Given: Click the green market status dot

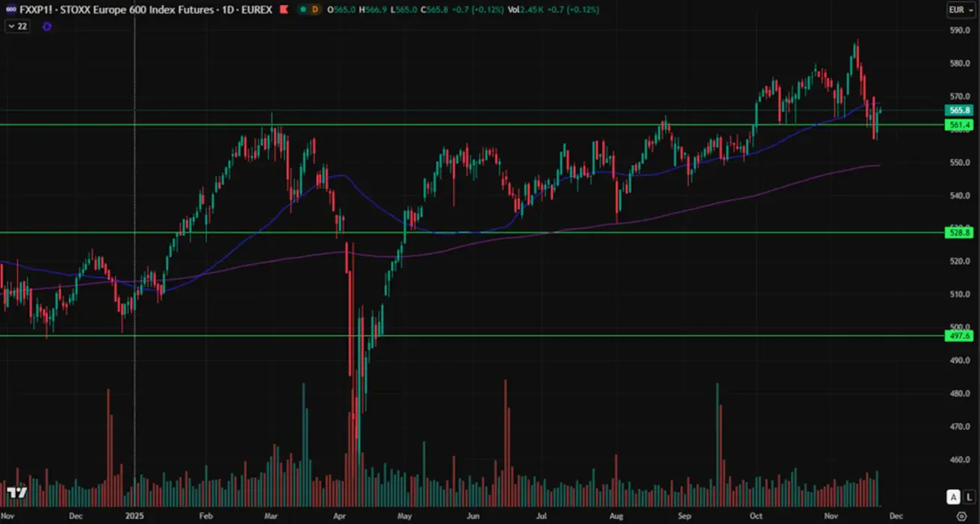Looking at the screenshot, I should pos(303,10).
